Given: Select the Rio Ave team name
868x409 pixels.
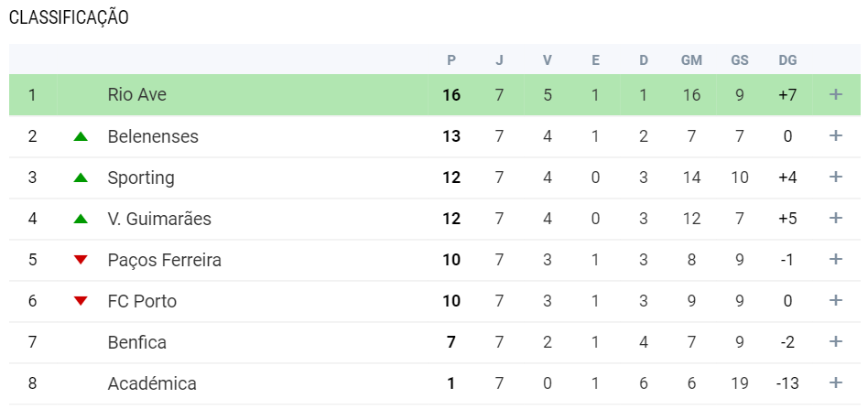Looking at the screenshot, I should pos(136,94).
